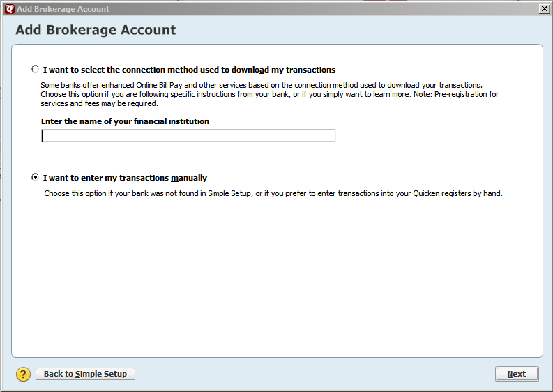Click the Quicken logo in title bar

[10, 9]
